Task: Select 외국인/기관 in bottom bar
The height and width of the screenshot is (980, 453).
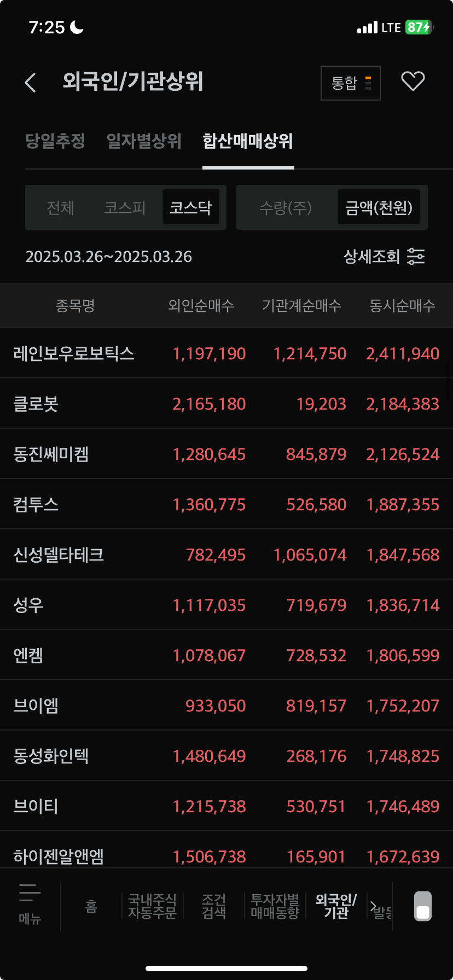Action: [336, 906]
